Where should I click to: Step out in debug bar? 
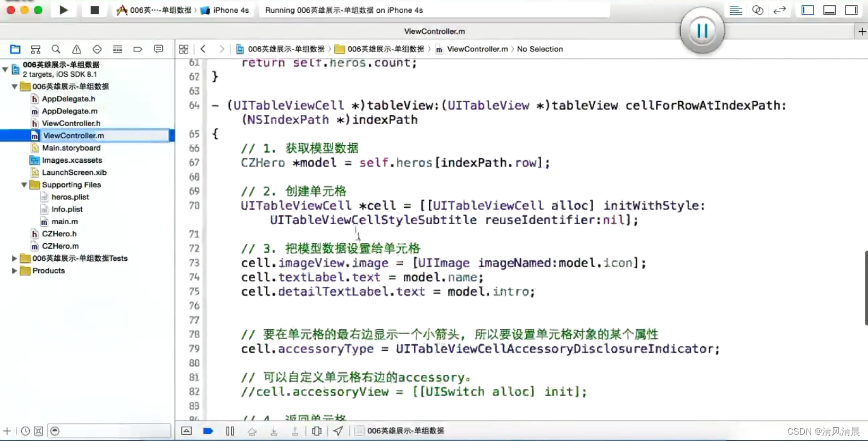coord(295,431)
